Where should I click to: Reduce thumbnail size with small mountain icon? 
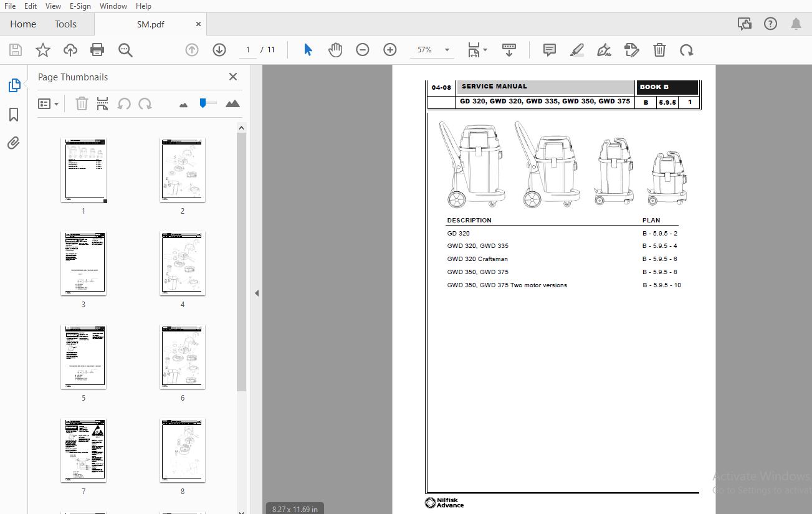(183, 105)
